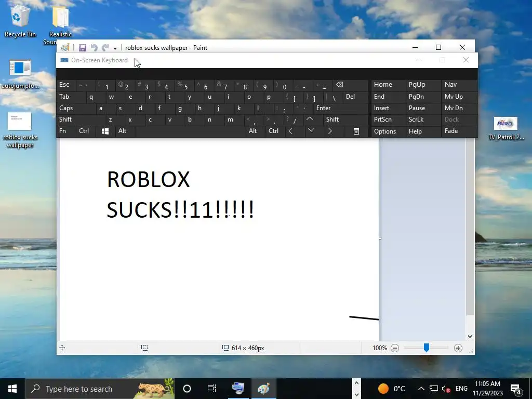
Task: Toggle the right Ctrl key
Action: pos(275,131)
